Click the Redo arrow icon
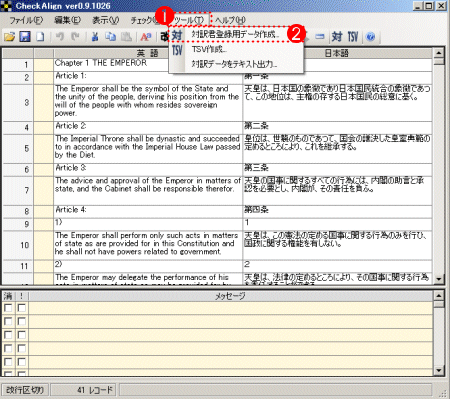This screenshot has width=450, height=399. click(75, 37)
